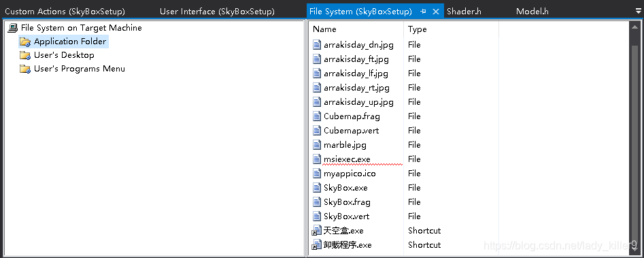
Task: Click the File type cell of marble.jpg
Action: pyautogui.click(x=414, y=144)
